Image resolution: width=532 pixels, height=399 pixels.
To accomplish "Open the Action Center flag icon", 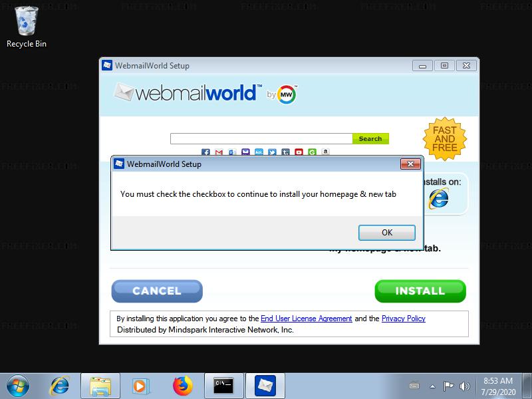I will [x=448, y=386].
